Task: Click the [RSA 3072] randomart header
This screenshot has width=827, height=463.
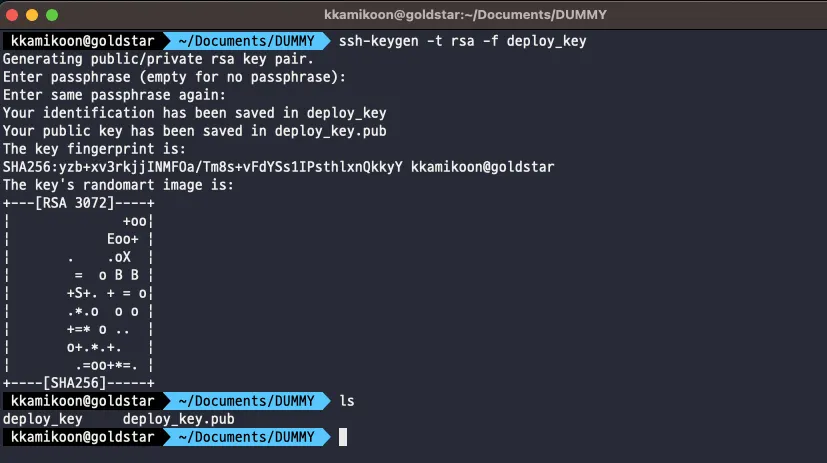Action: click(74, 202)
